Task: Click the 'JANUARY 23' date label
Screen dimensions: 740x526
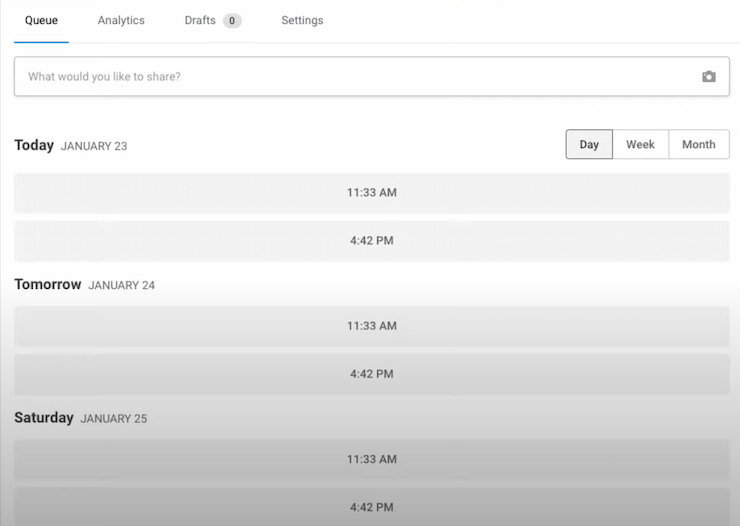Action: pos(94,146)
